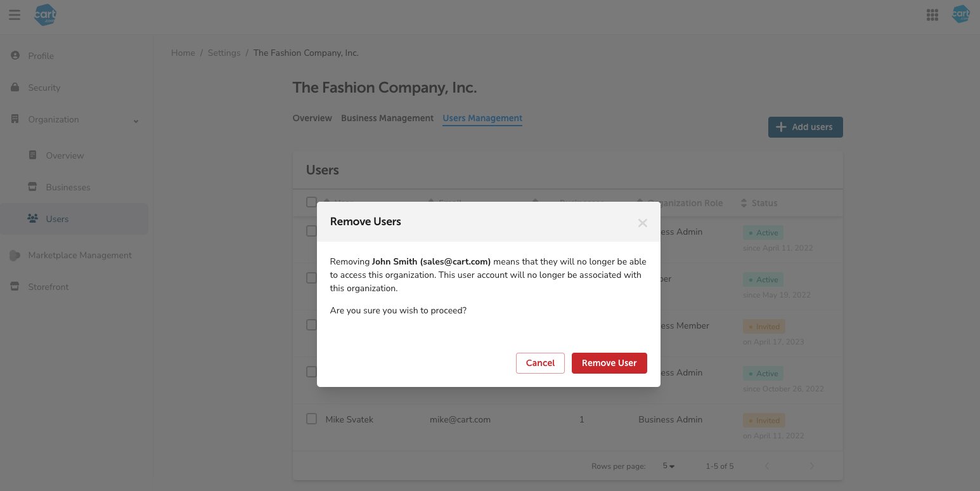Click the Cart.com logo in header
The height and width of the screenshot is (491, 980).
[x=46, y=15]
